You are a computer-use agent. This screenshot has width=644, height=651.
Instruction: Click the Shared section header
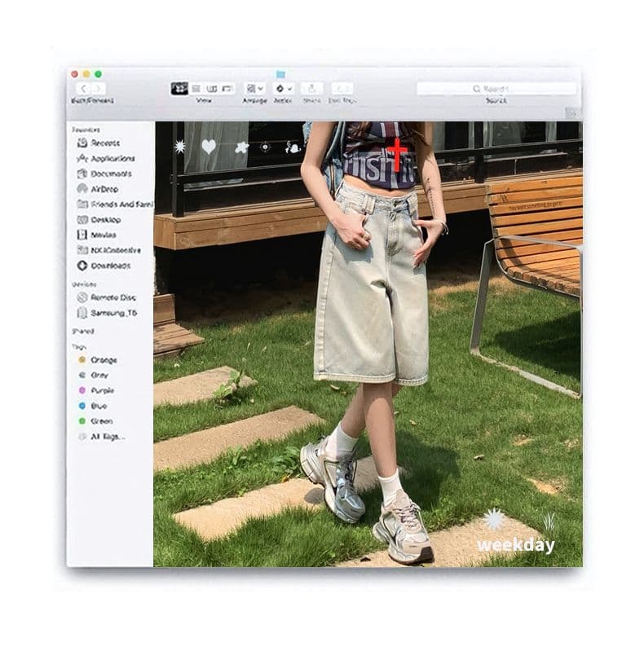tap(83, 332)
